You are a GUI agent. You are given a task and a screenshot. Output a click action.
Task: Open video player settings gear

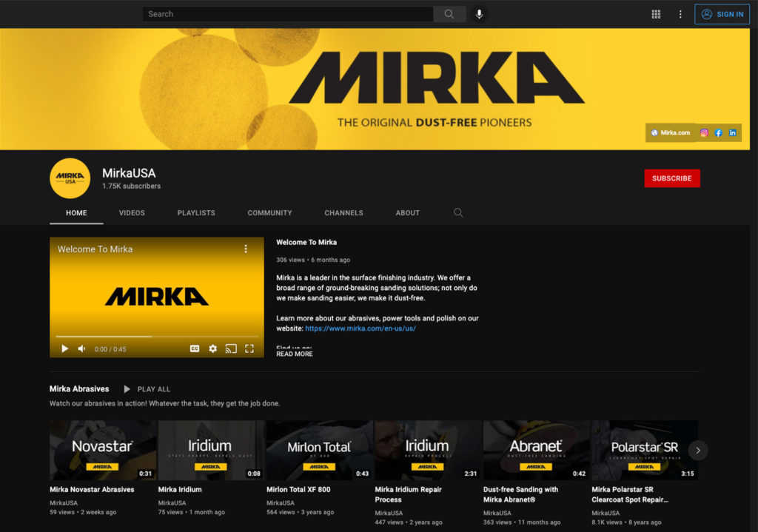pyautogui.click(x=212, y=349)
